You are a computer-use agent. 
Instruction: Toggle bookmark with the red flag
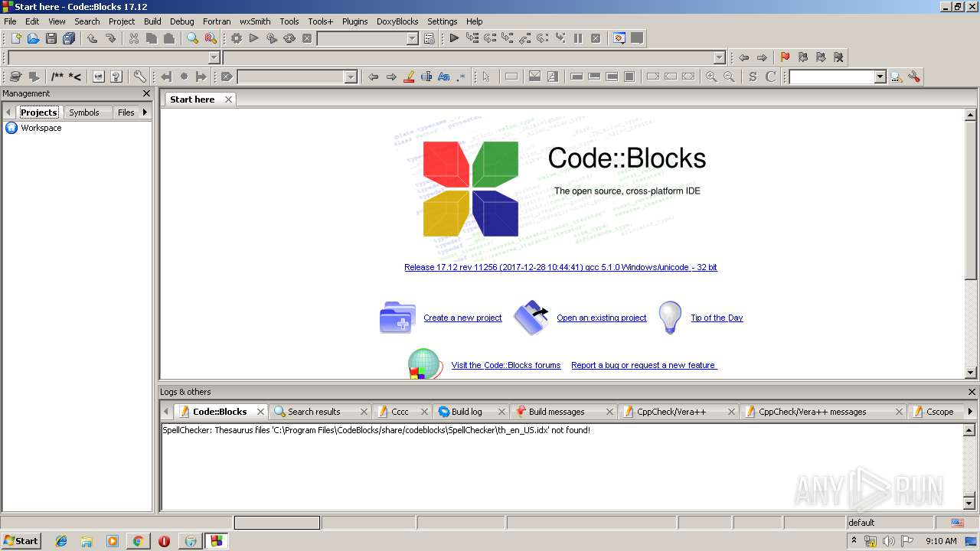[785, 57]
